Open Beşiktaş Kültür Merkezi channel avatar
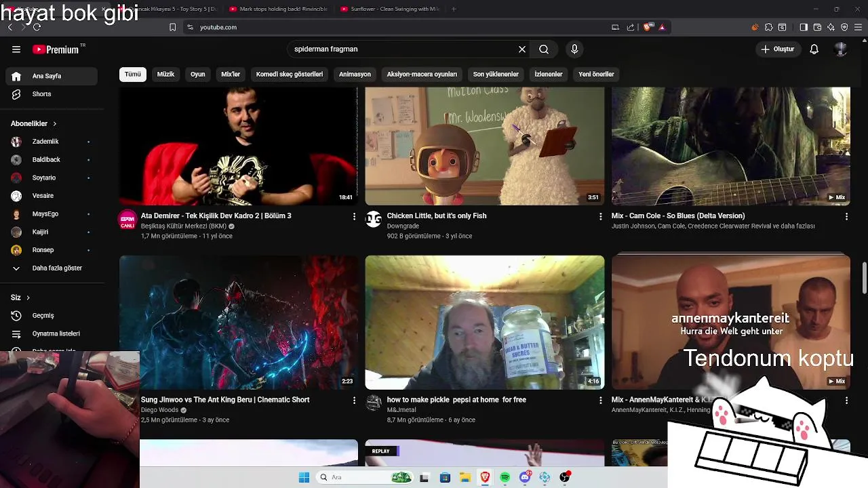Viewport: 868px width, 488px height. 127,220
